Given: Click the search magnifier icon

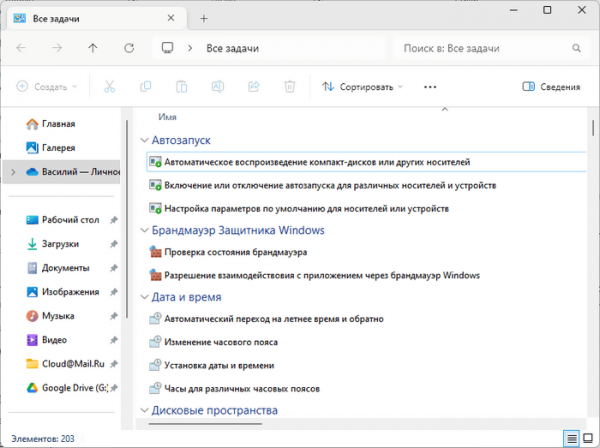Looking at the screenshot, I should [576, 48].
